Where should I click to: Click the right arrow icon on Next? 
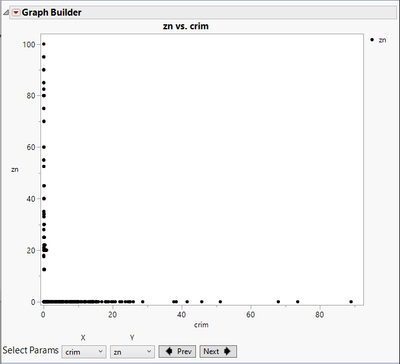click(x=227, y=351)
